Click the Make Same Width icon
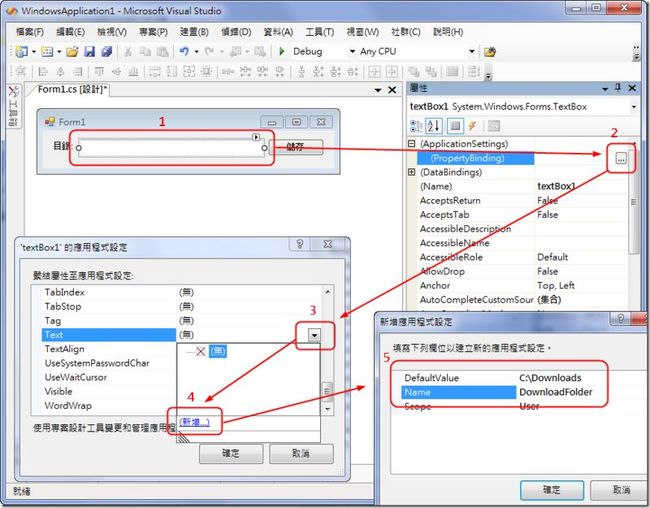The width and height of the screenshot is (650, 508). 155,72
